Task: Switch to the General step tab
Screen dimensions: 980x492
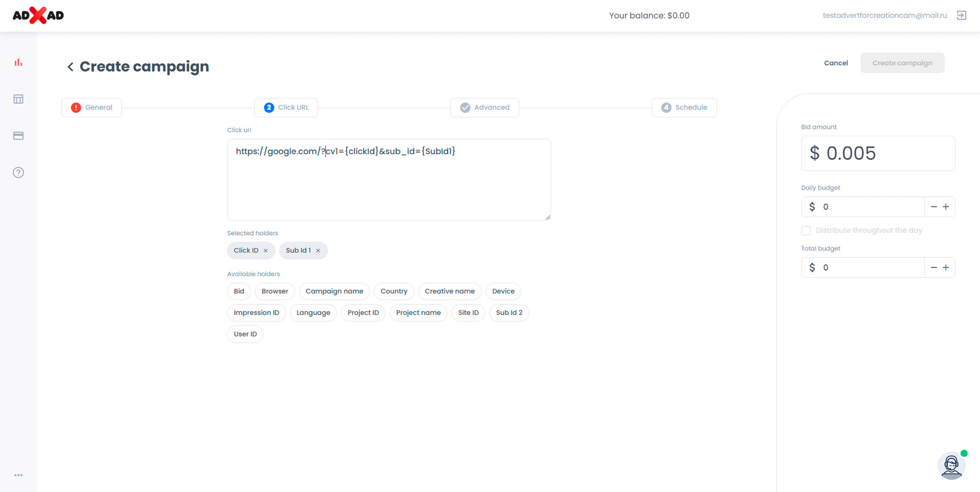Action: point(92,108)
